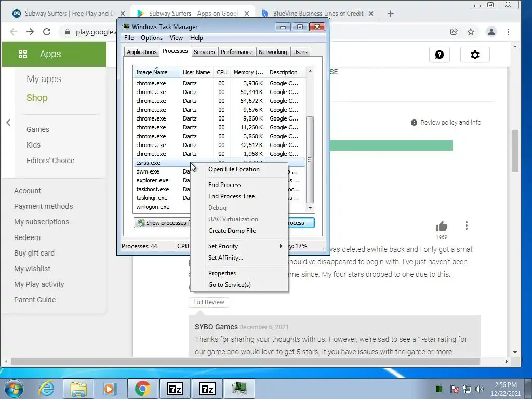Click the Action Center flag tray icon
This screenshot has height=399, width=532.
[x=455, y=389]
